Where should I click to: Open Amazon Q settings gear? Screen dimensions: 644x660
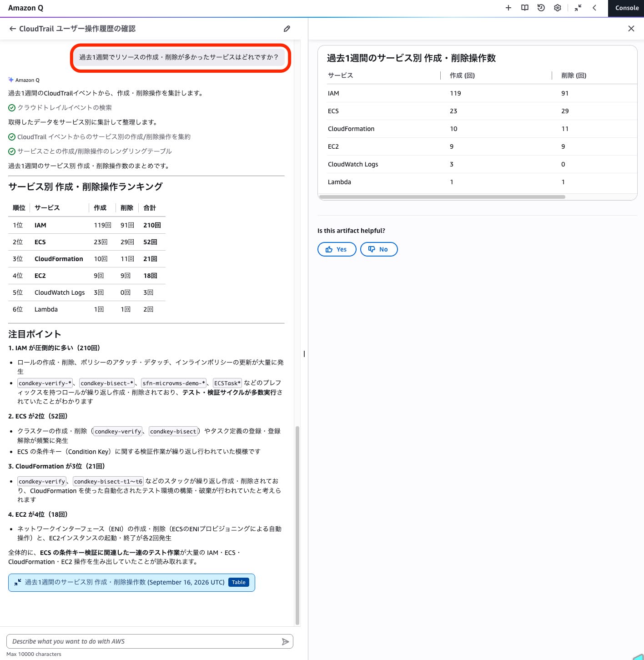(558, 8)
